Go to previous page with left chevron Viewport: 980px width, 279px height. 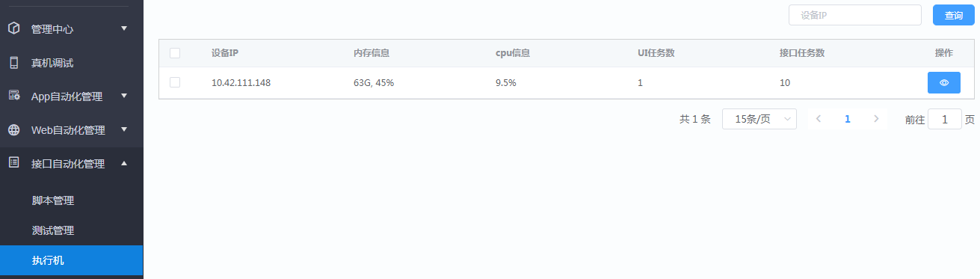click(x=819, y=119)
